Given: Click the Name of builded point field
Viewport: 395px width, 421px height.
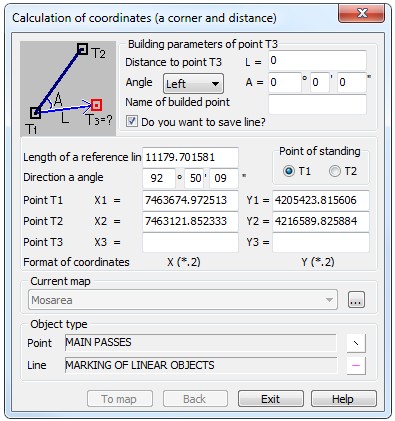Looking at the screenshot, I should coord(317,104).
